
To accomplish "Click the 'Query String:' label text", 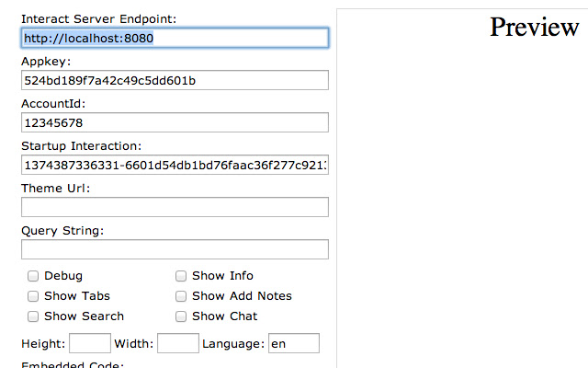I will point(62,231).
